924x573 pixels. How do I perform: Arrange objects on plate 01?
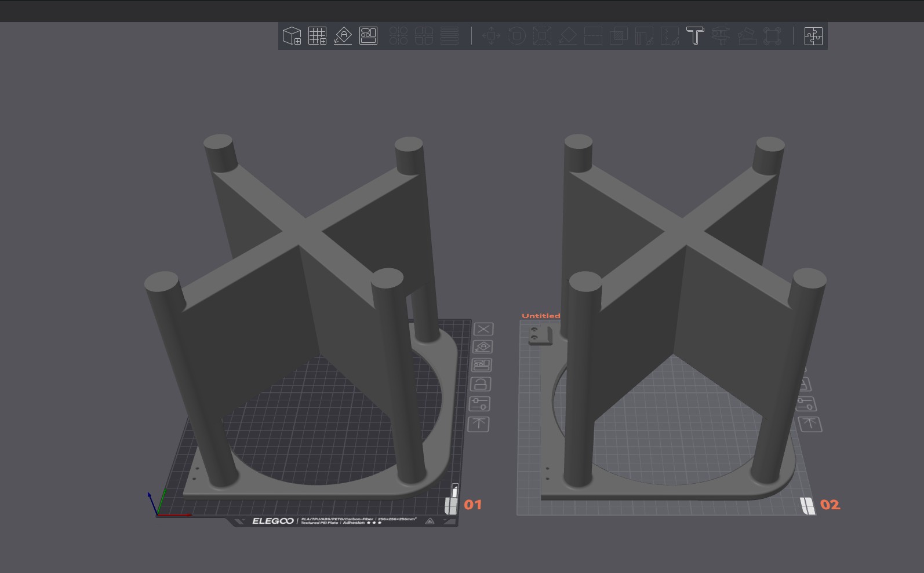coord(482,365)
